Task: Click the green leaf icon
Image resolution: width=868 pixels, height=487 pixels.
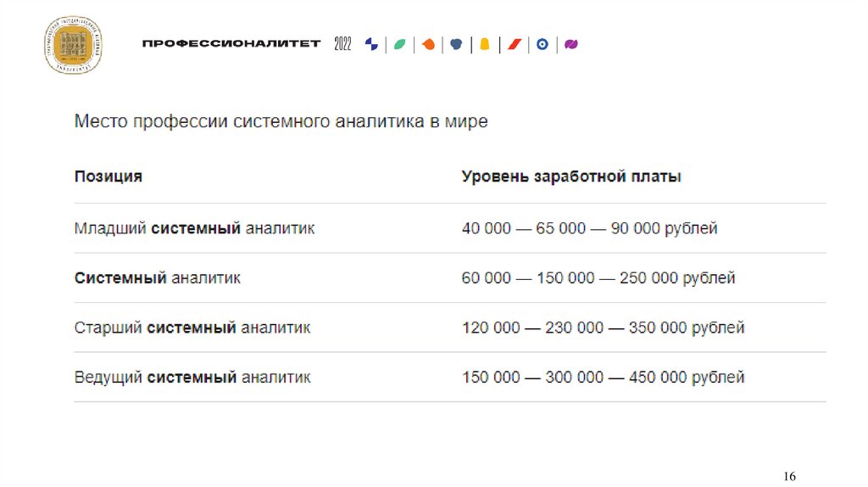Action: (x=399, y=44)
